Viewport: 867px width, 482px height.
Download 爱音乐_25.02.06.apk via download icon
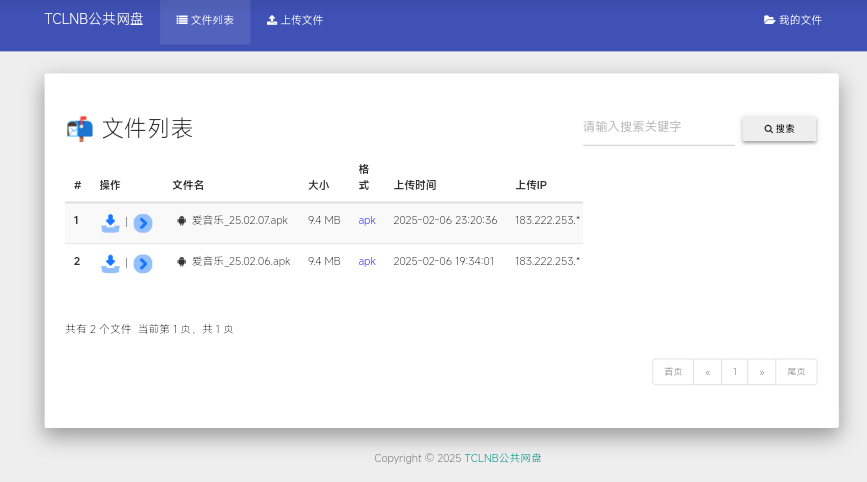point(111,264)
